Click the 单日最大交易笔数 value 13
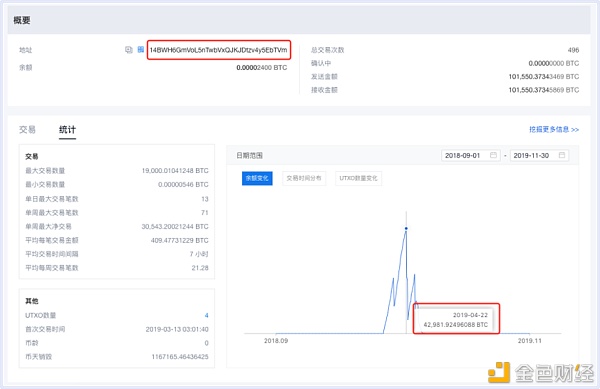This screenshot has width=600, height=389. tap(205, 199)
